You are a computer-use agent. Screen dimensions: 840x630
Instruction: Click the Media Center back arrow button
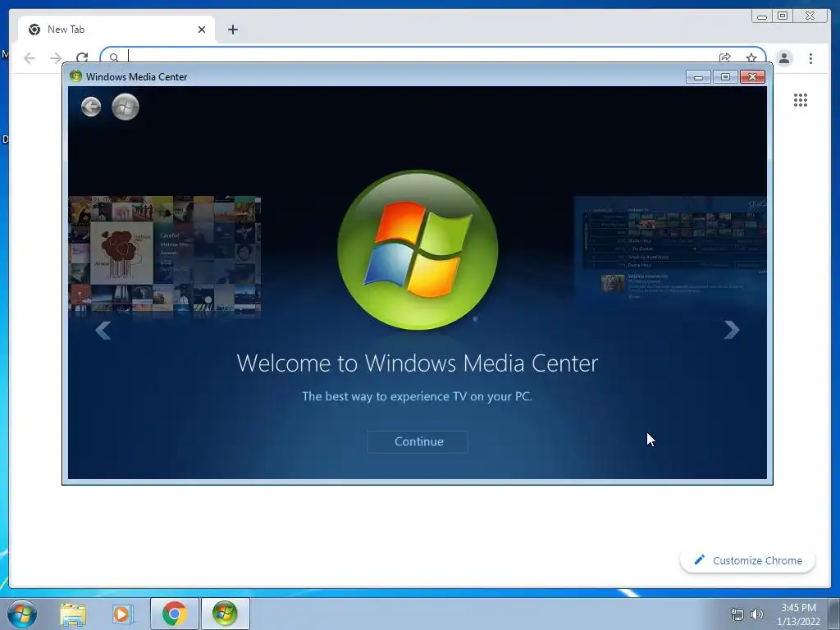point(91,107)
